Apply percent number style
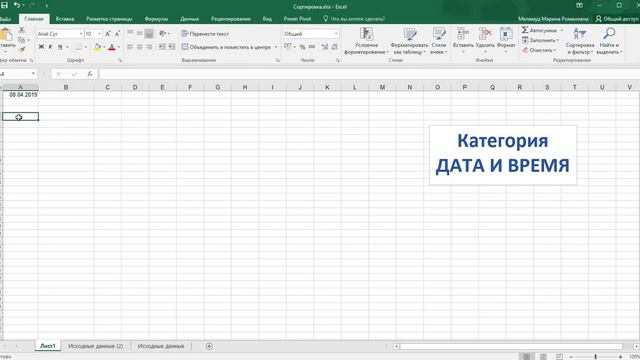 point(302,47)
